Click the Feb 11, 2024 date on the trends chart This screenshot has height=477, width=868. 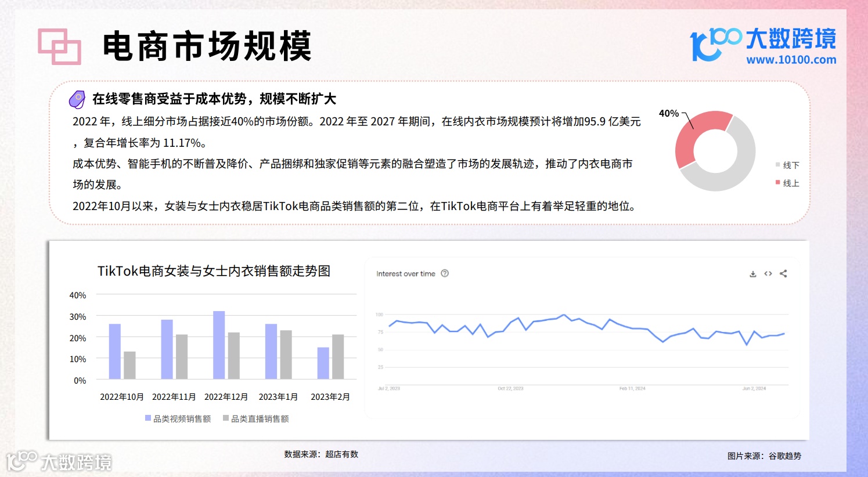point(632,388)
